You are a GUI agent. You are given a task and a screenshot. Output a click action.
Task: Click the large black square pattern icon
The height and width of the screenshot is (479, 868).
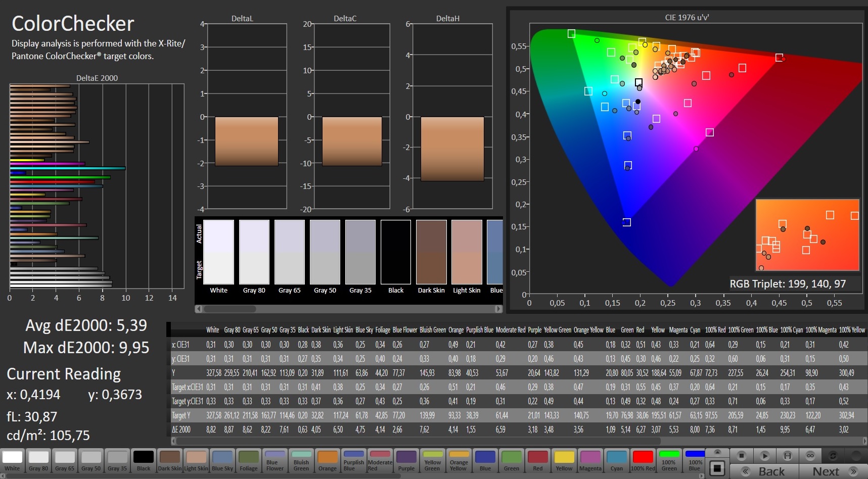[x=717, y=468]
